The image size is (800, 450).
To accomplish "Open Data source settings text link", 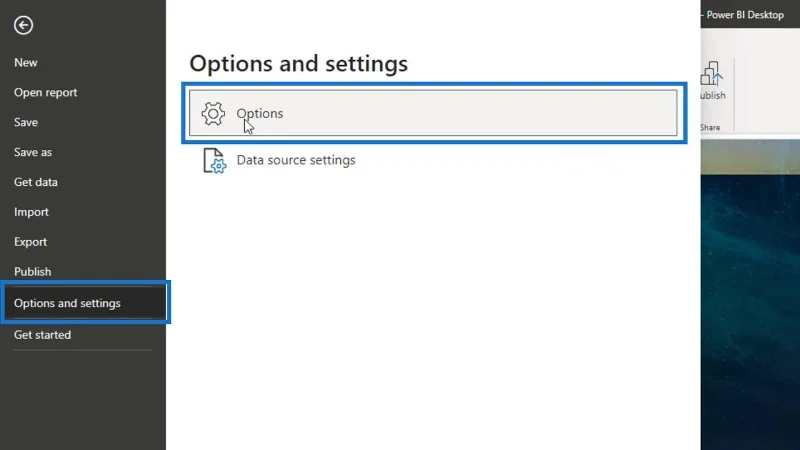I will pos(296,160).
